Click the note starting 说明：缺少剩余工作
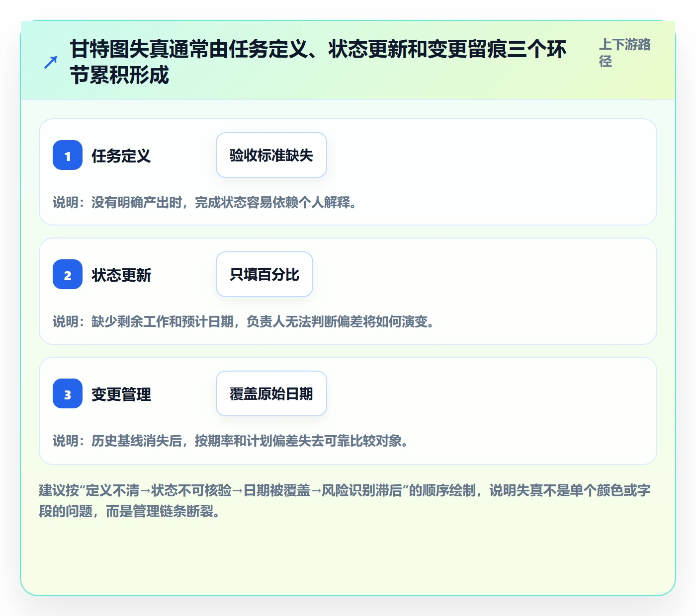The height and width of the screenshot is (616, 696). [244, 322]
